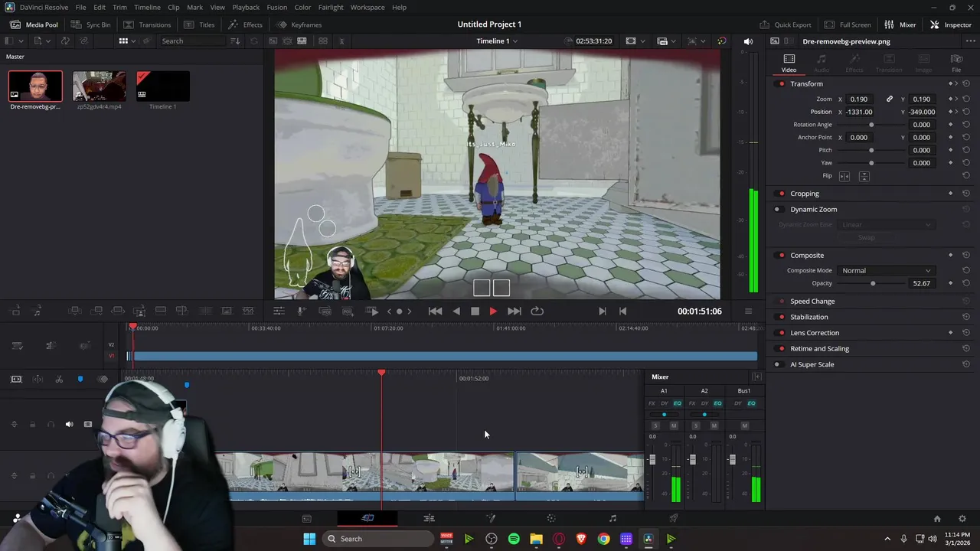Viewport: 980px width, 551px height.
Task: Select the Dre-removebg-preview thumbnail
Action: [x=35, y=86]
